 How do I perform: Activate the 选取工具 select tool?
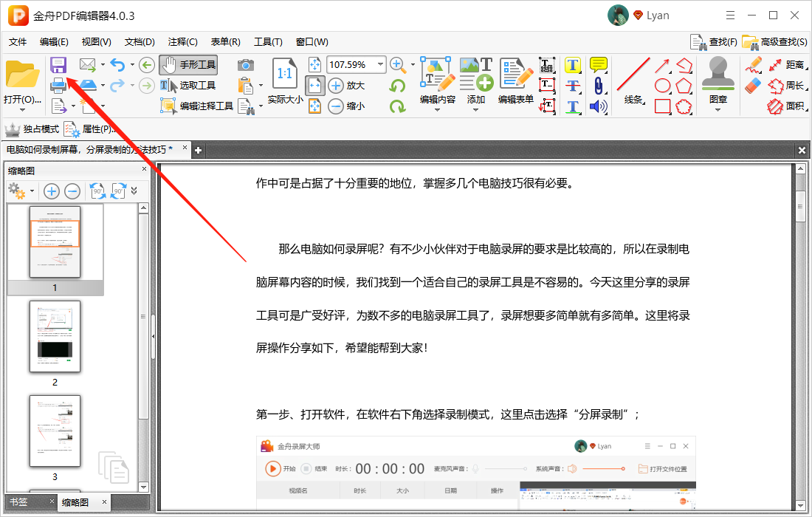188,86
